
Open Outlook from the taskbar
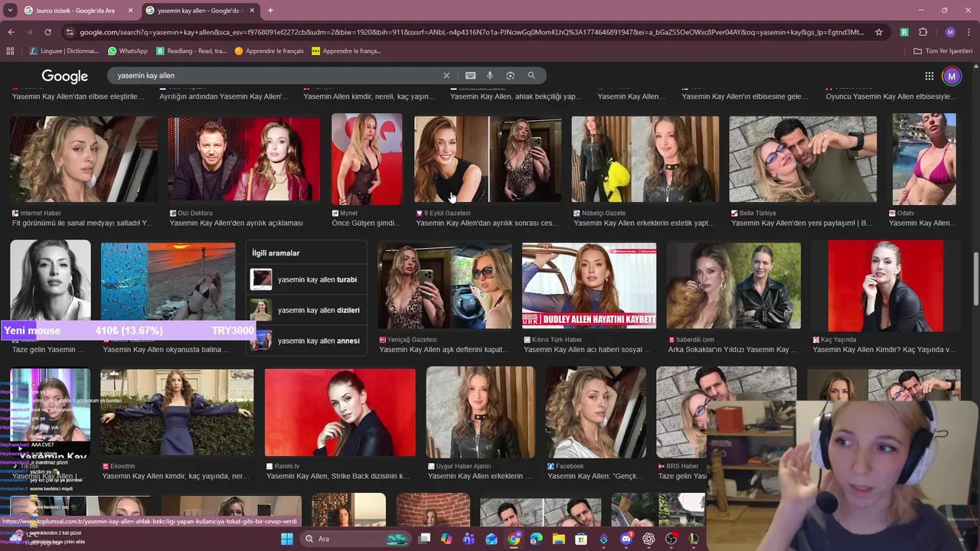pyautogui.click(x=492, y=539)
